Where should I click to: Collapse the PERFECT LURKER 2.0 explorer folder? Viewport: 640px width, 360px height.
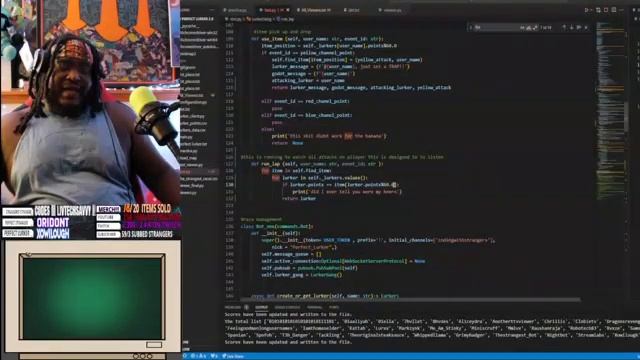coord(197,19)
